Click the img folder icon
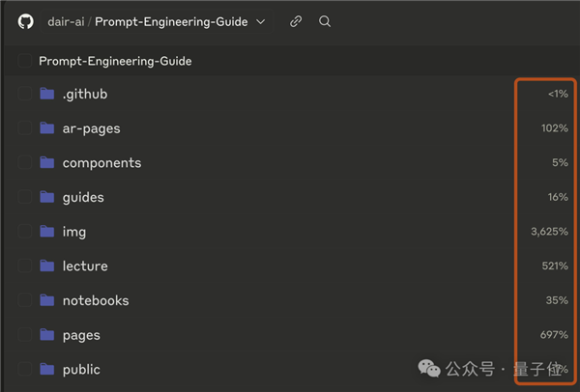The height and width of the screenshot is (392, 580). click(47, 232)
